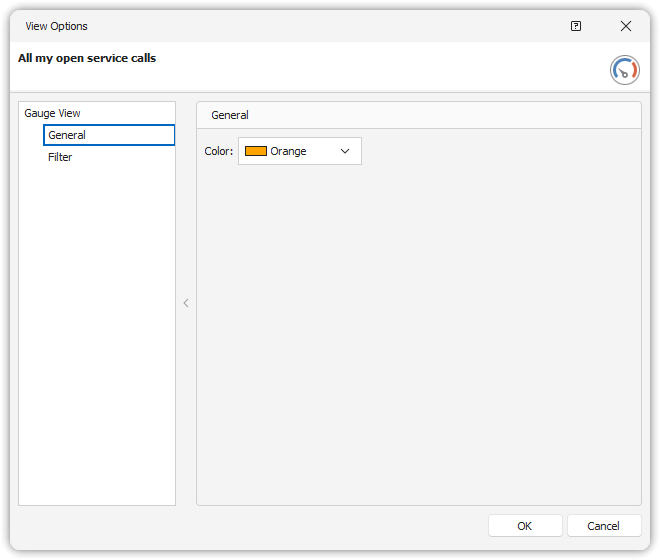This screenshot has height=560, width=660.
Task: Click the View Options title bar
Action: tap(300, 26)
